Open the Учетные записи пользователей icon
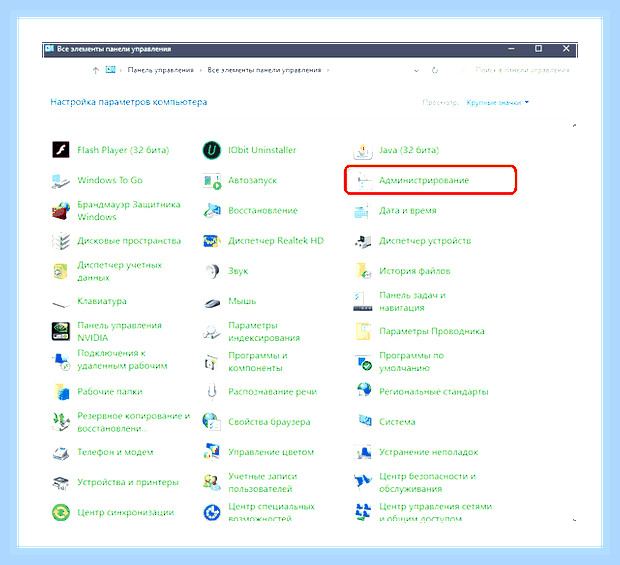This screenshot has height=565, width=620. tap(212, 482)
